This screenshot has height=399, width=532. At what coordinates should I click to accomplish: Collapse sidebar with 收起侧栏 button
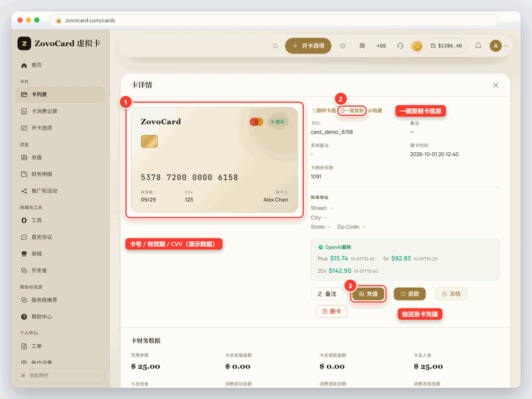pos(60,375)
